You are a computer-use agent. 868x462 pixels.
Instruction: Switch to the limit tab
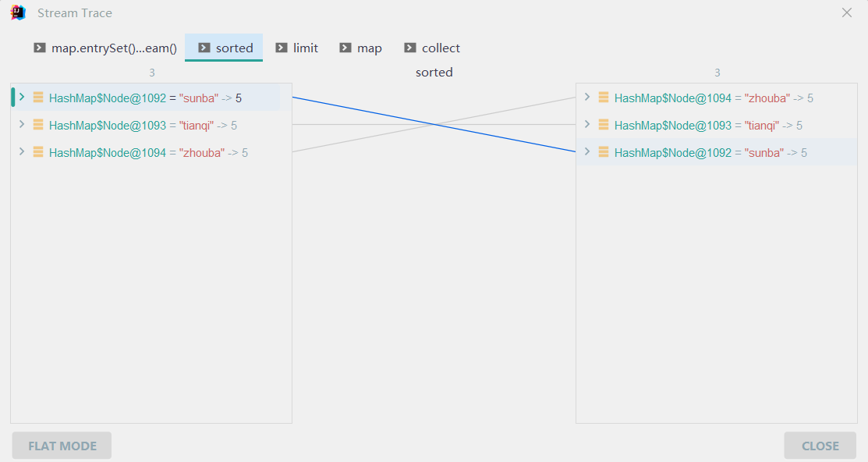[x=296, y=48]
